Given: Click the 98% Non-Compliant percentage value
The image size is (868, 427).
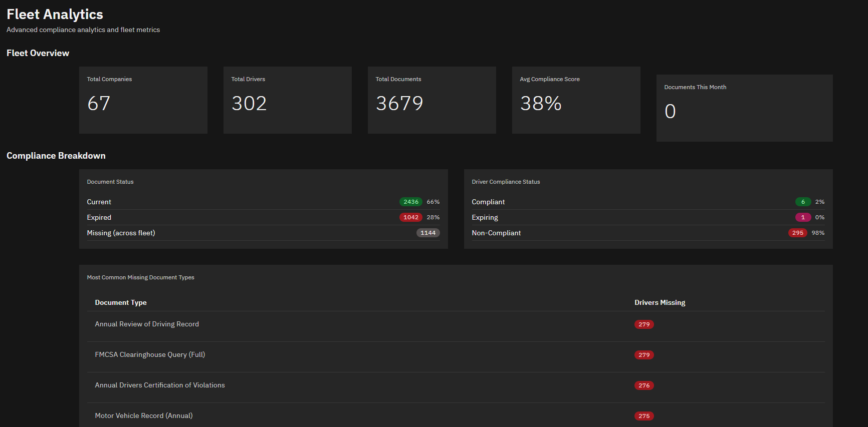Looking at the screenshot, I should (x=818, y=233).
